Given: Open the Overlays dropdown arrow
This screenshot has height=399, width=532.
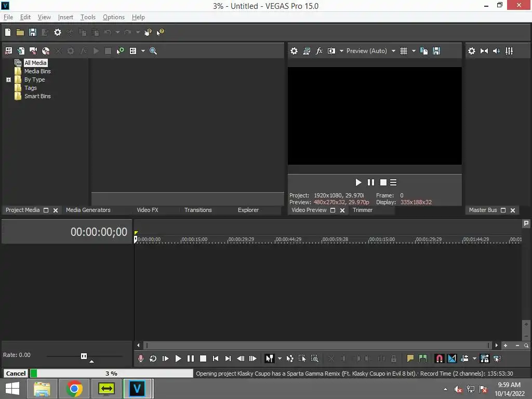Looking at the screenshot, I should click(414, 51).
